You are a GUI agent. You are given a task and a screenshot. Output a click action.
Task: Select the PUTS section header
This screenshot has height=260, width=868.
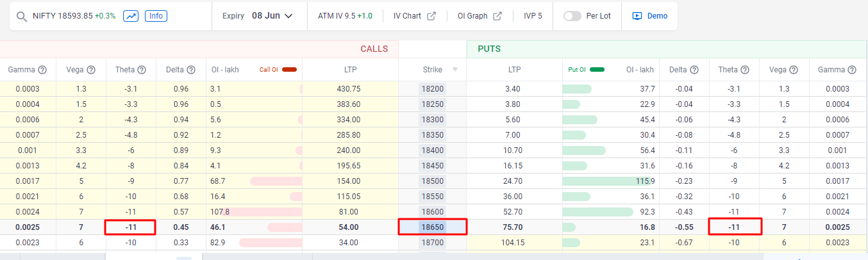(489, 49)
